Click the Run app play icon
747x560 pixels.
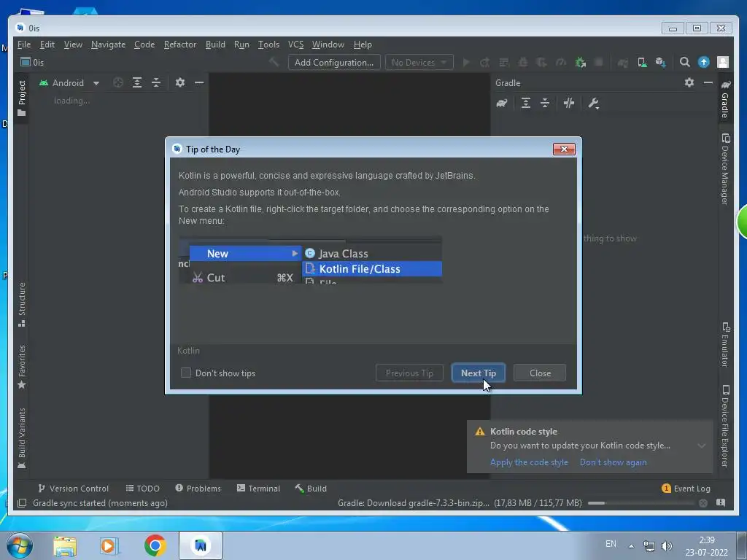pos(466,63)
